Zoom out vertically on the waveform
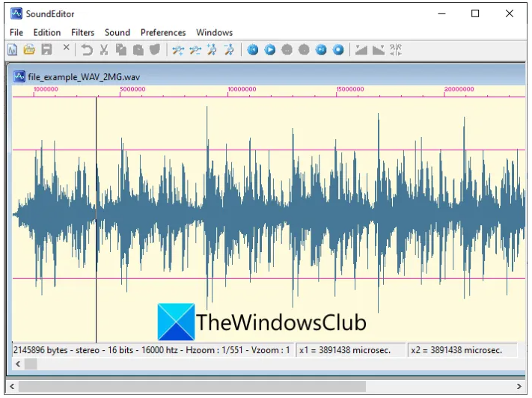The width and height of the screenshot is (532, 398). 230,50
